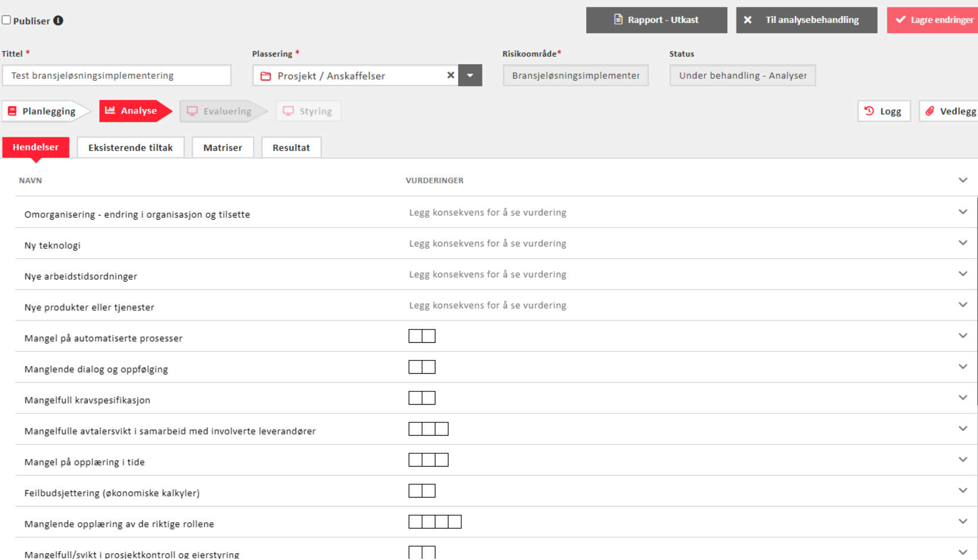Screen dimensions: 978x560
Task: Go to the Planlegging step
Action: (43, 111)
